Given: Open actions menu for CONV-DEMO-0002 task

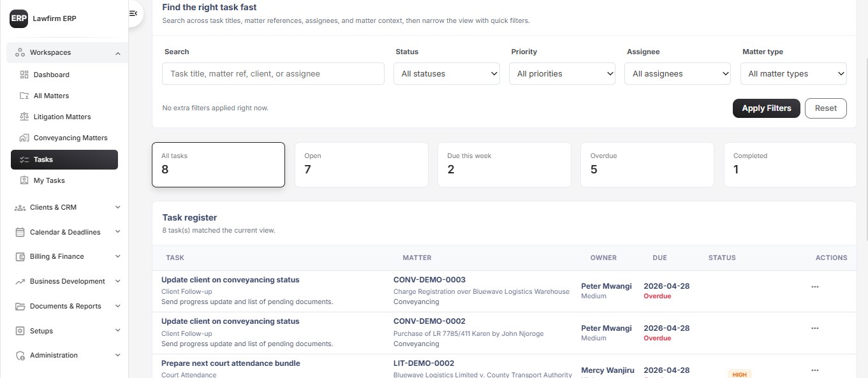Looking at the screenshot, I should tap(814, 328).
